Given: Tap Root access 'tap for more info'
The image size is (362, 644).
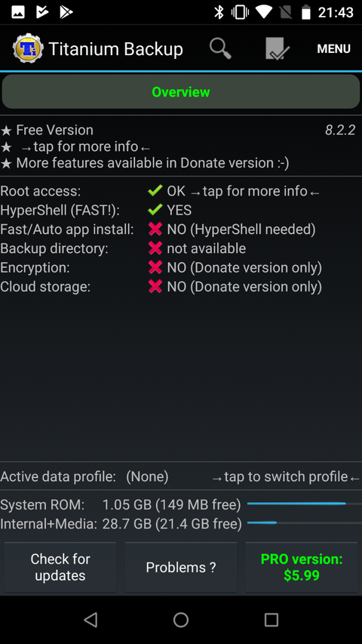Looking at the screenshot, I should click(x=255, y=191).
